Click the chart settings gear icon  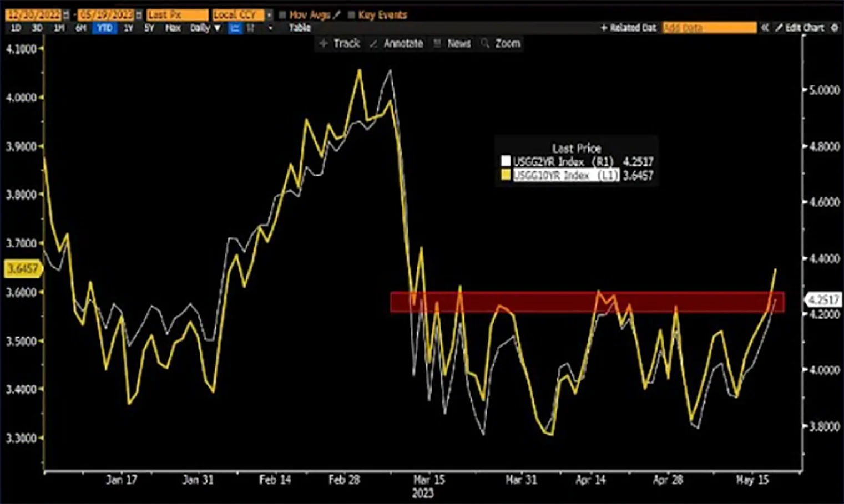click(834, 27)
